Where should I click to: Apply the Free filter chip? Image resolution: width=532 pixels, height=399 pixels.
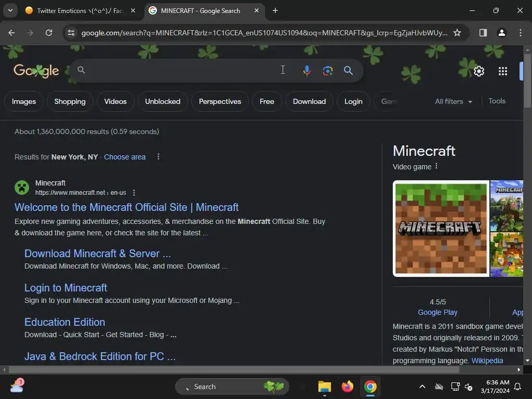[267, 101]
